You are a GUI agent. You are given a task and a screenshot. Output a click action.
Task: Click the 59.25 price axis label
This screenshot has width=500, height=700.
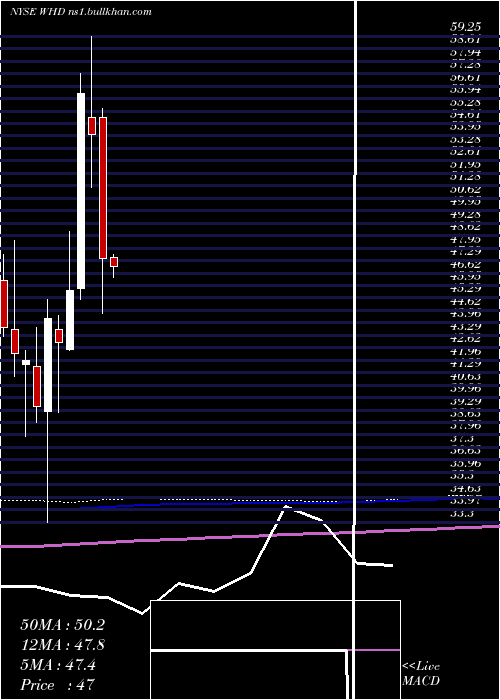coord(465,27)
